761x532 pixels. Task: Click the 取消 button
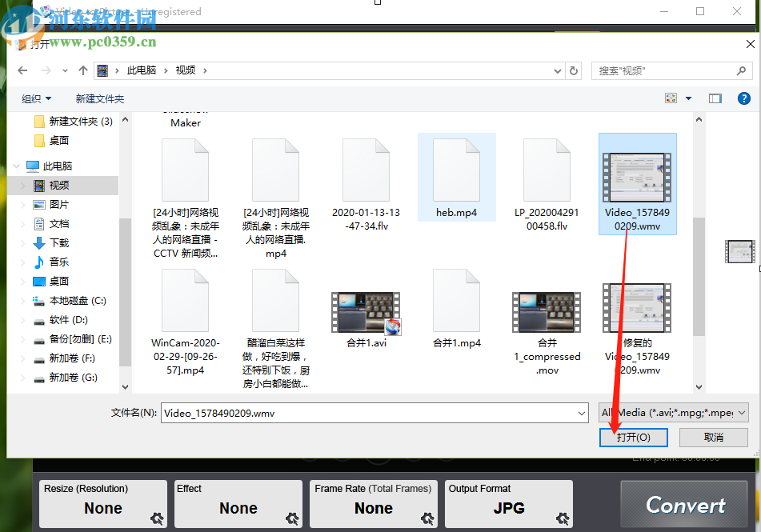click(714, 438)
